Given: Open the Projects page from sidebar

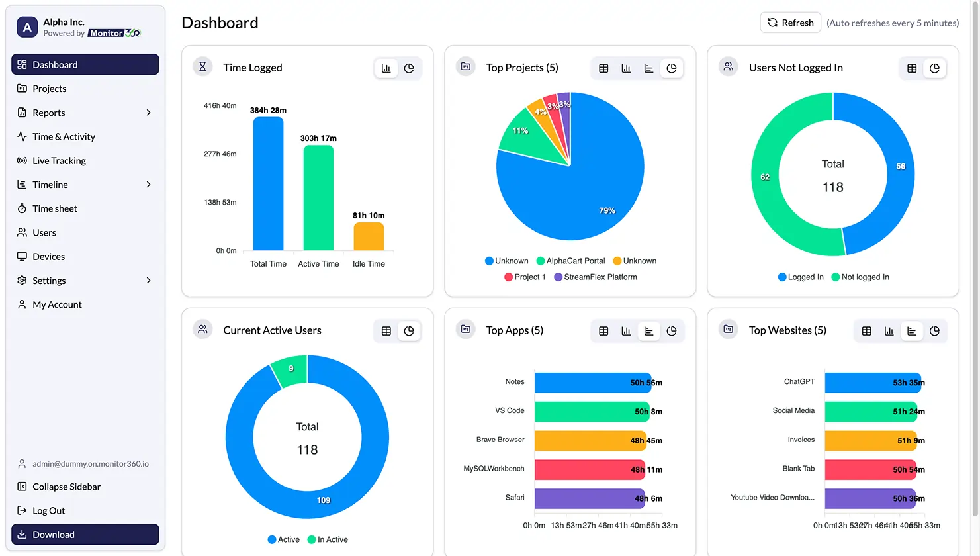Looking at the screenshot, I should (x=50, y=88).
